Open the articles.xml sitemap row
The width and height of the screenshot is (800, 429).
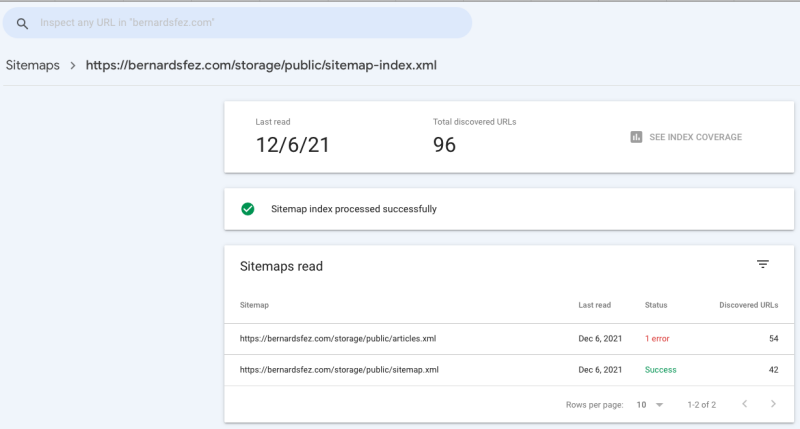pyautogui.click(x=509, y=339)
